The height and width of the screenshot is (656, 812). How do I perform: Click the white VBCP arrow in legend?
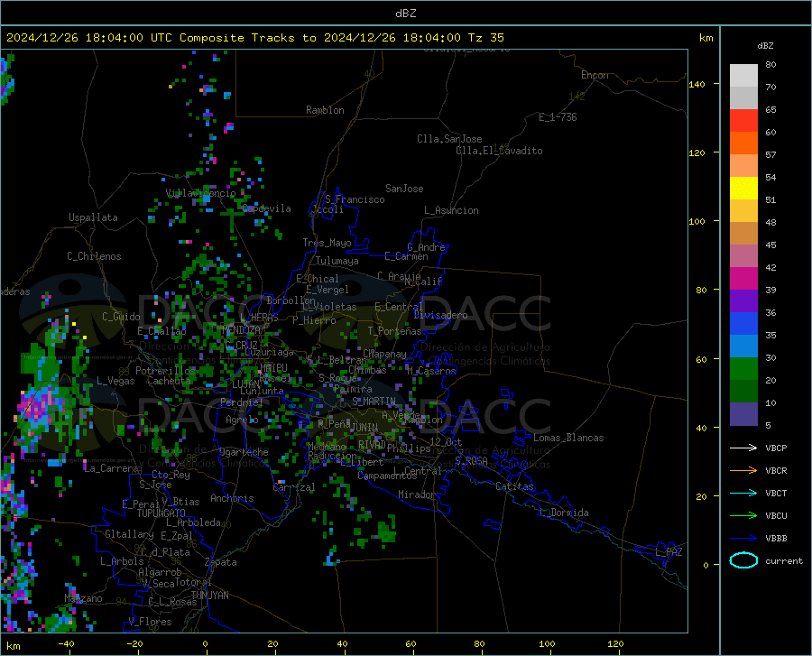pyautogui.click(x=743, y=448)
